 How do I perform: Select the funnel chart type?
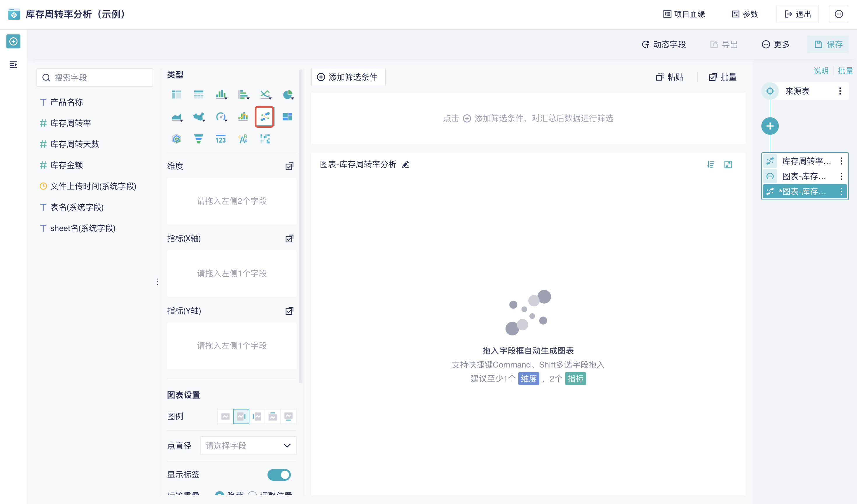point(199,139)
